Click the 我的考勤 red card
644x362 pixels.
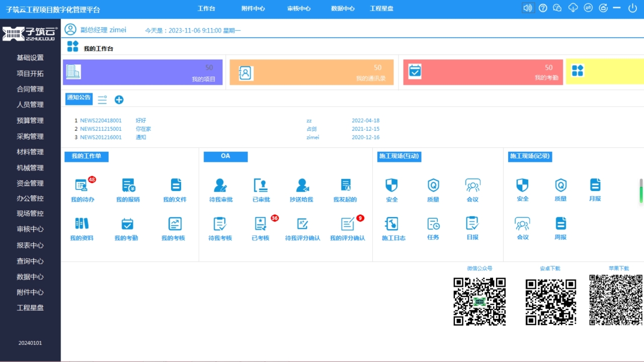[x=482, y=72]
